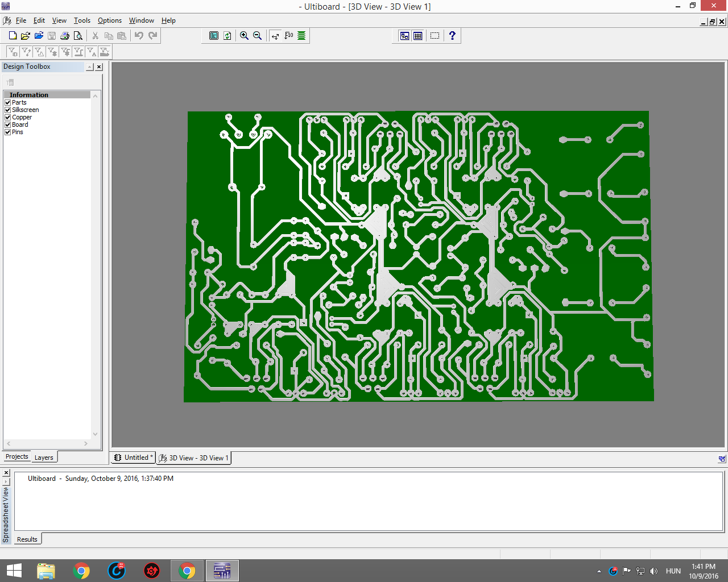Open the Tools menu
The height and width of the screenshot is (582, 728).
tap(82, 20)
